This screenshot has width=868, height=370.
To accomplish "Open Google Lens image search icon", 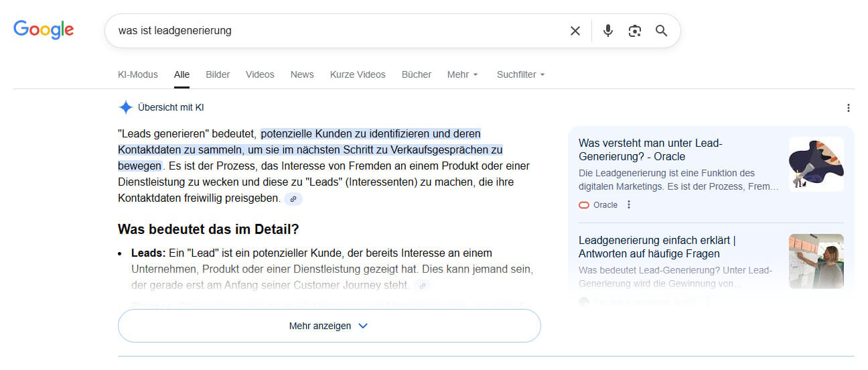I will [x=634, y=31].
